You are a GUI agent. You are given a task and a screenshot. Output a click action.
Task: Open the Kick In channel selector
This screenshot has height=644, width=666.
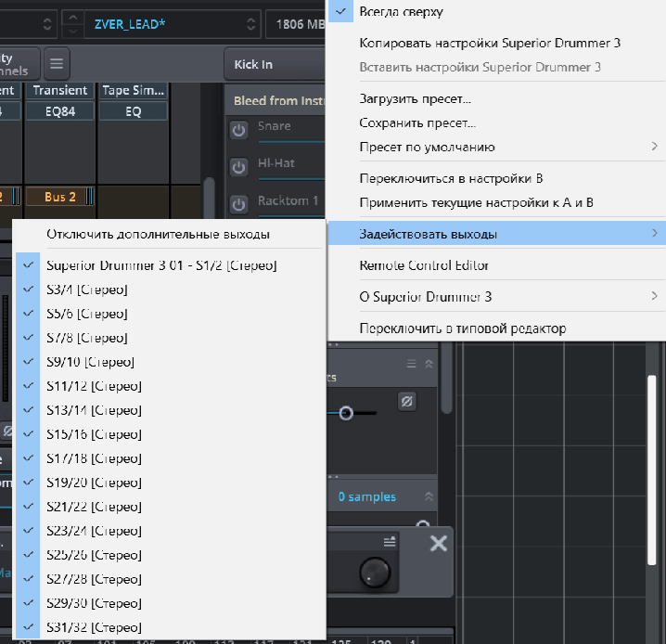(275, 64)
